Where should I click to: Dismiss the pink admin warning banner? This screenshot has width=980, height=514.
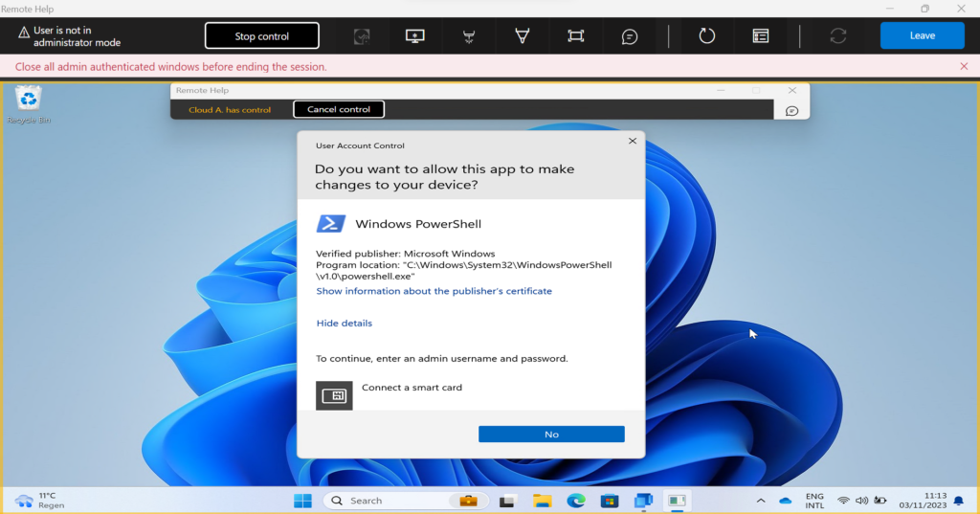[x=964, y=66]
